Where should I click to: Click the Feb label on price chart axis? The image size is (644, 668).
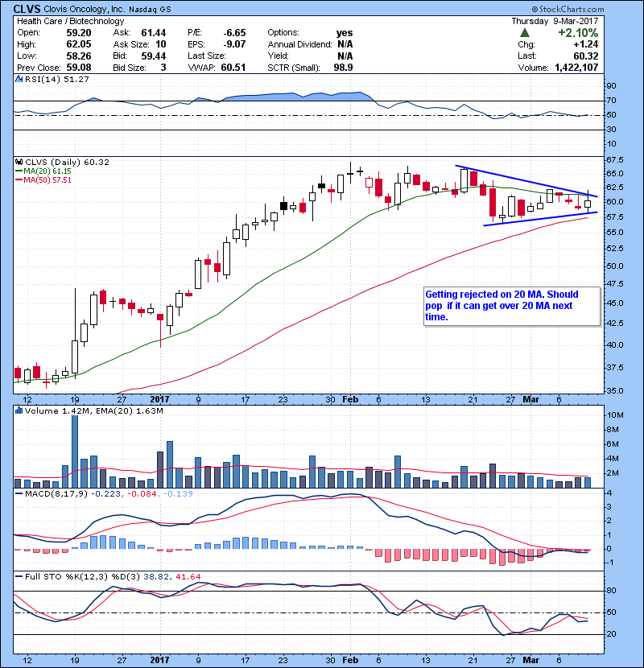pos(350,400)
